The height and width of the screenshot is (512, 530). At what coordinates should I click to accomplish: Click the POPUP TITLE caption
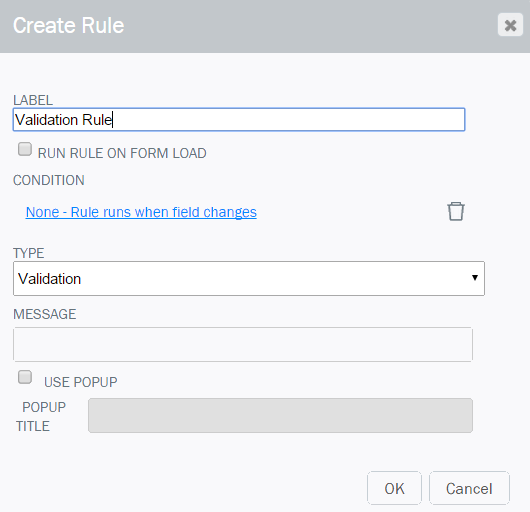(41, 417)
